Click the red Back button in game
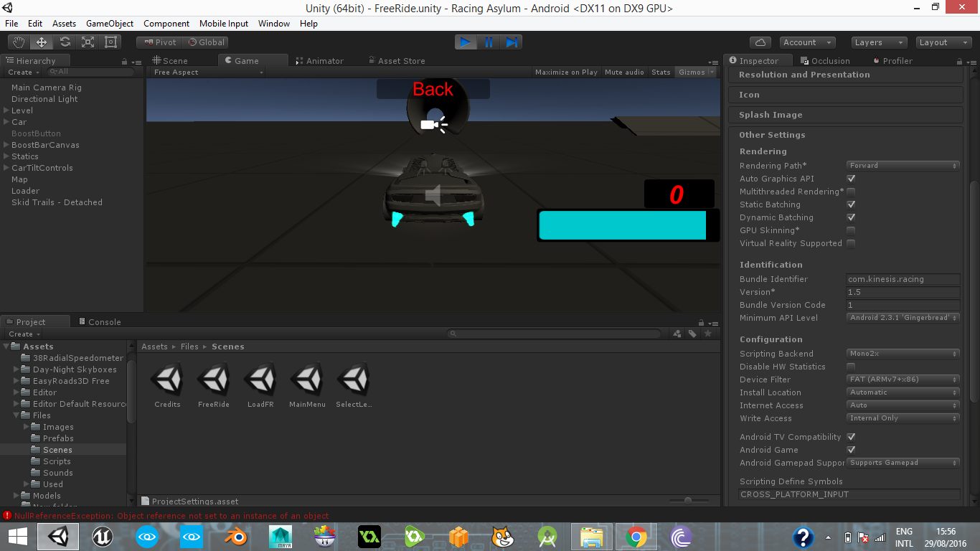 433,90
